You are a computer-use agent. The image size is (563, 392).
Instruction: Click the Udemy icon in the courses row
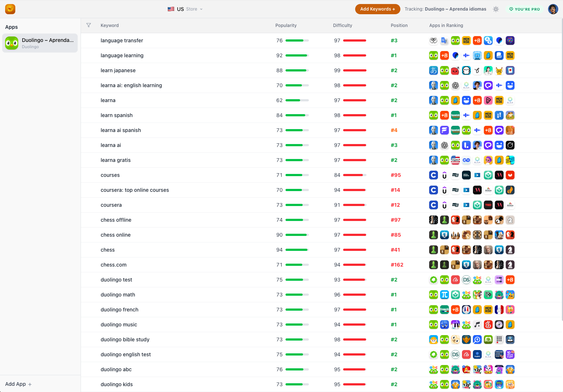[x=444, y=175]
